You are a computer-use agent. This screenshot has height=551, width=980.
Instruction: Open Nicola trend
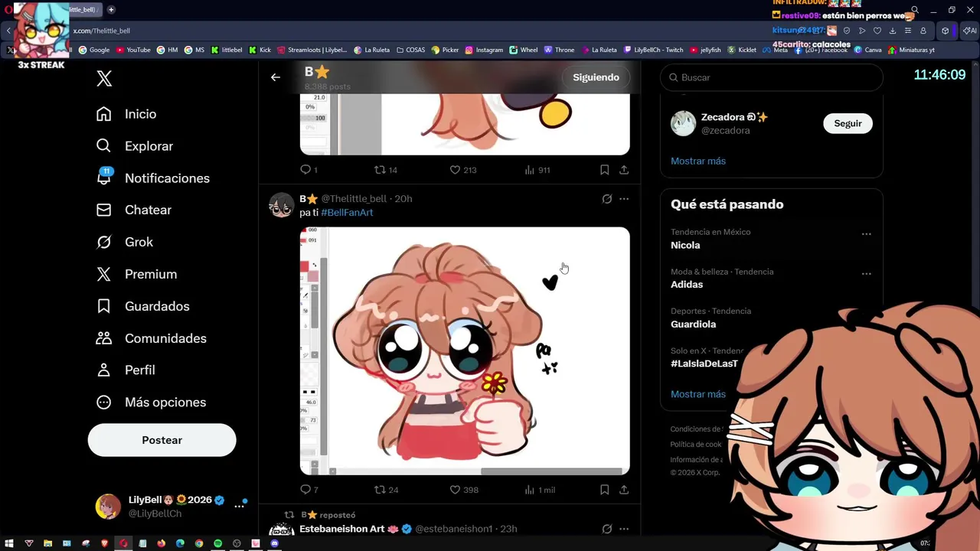coord(685,246)
